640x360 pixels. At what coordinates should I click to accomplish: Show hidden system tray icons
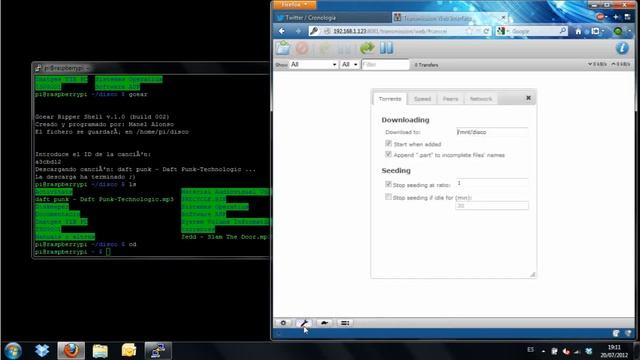(x=543, y=351)
